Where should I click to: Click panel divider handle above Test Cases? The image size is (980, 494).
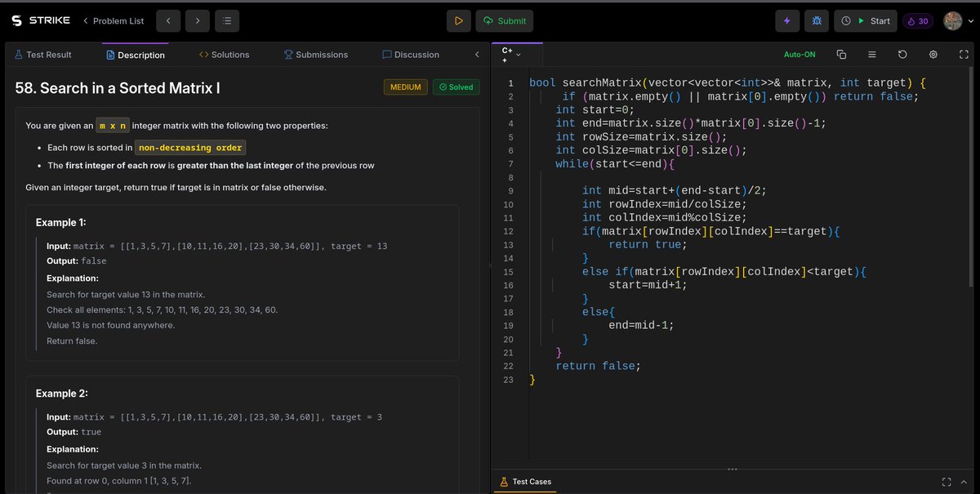point(733,469)
